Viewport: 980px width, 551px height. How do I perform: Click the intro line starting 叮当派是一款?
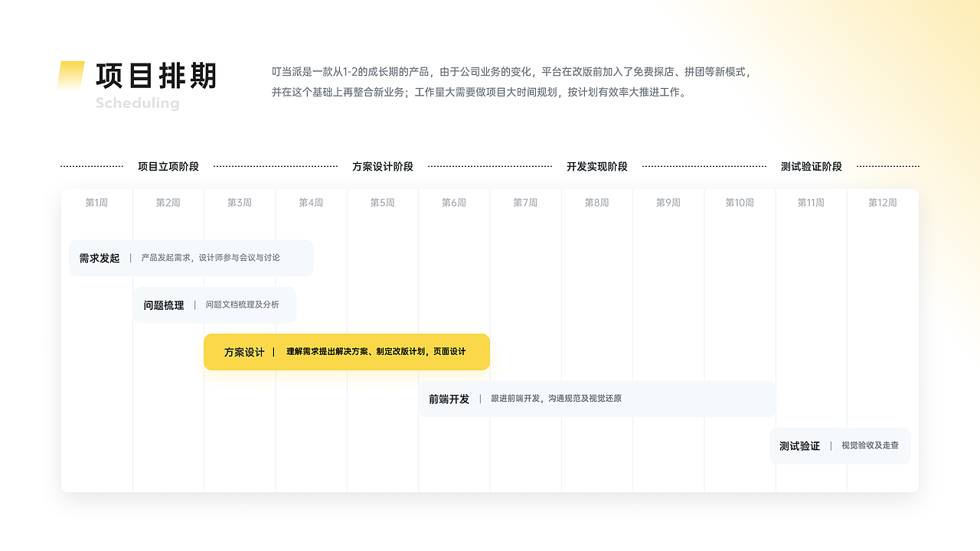pos(513,72)
